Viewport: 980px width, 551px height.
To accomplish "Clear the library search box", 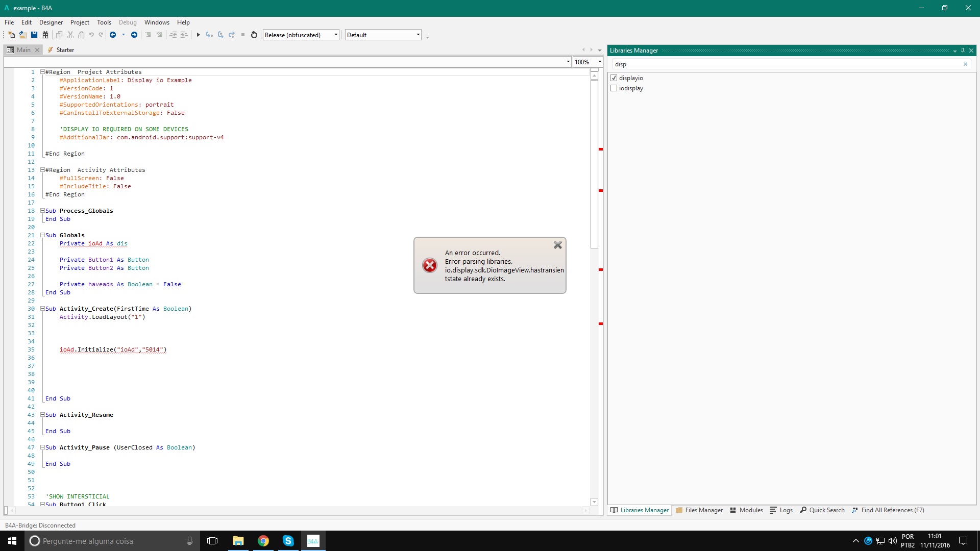I will click(x=965, y=64).
